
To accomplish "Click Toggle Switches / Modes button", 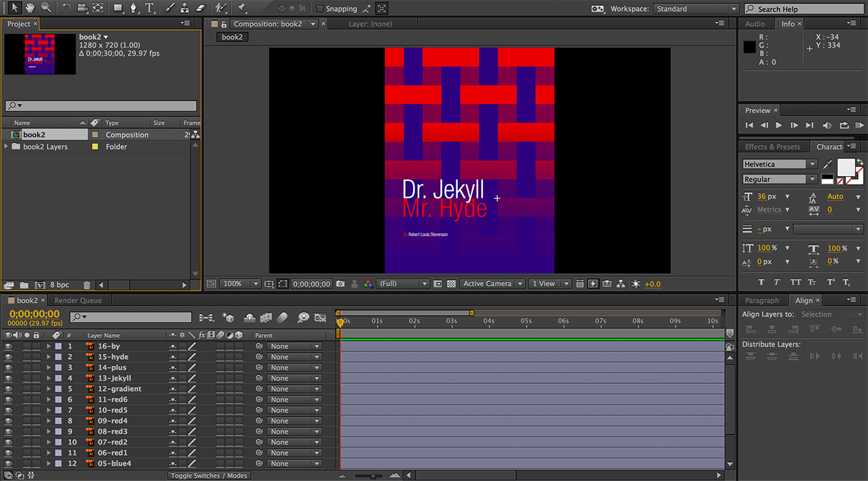I will click(209, 476).
